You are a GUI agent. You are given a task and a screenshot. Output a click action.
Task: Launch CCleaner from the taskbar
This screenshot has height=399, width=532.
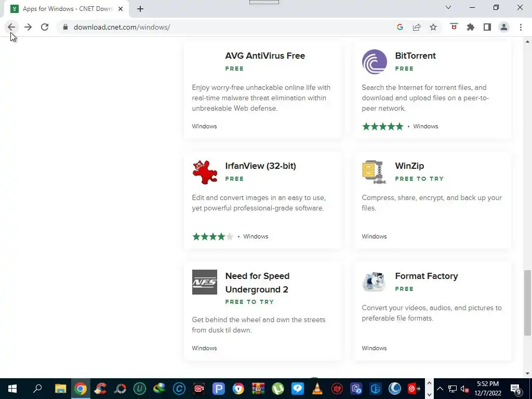coord(100,389)
